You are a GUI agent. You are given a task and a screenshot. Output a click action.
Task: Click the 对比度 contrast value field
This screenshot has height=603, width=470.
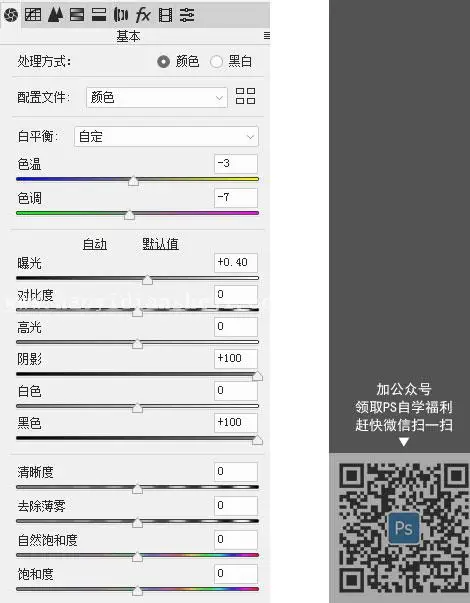click(236, 295)
